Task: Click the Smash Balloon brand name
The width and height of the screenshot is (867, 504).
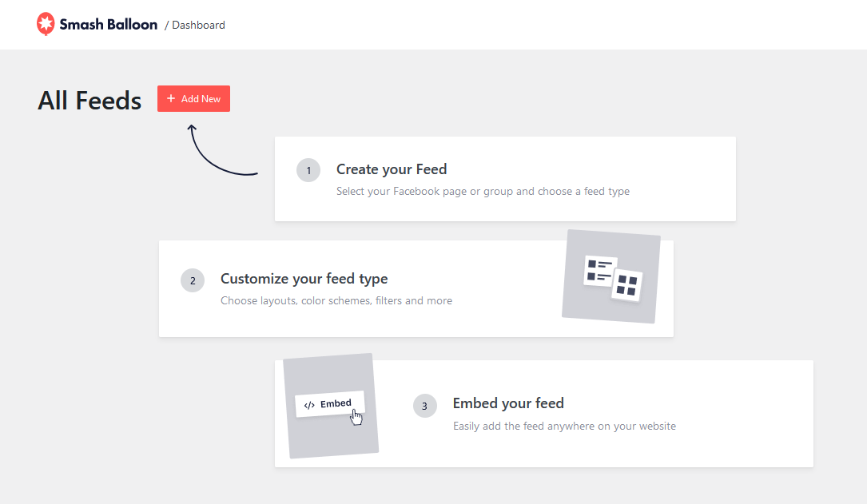Action: pyautogui.click(x=108, y=24)
